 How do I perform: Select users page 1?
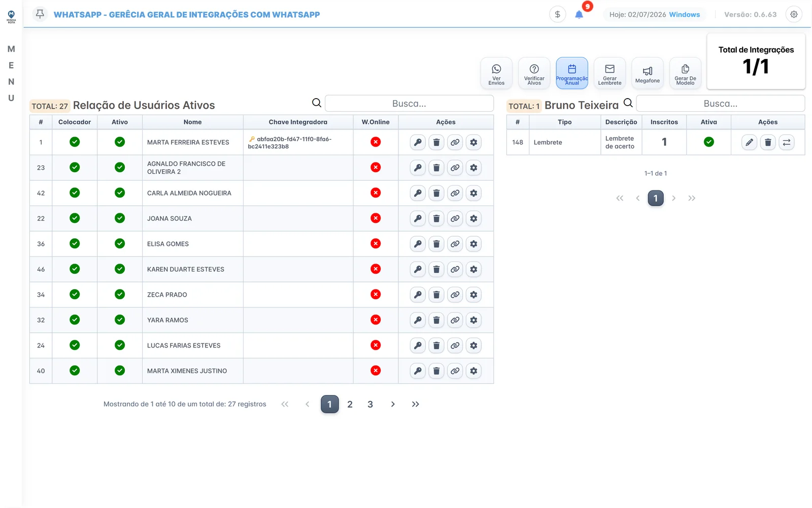[x=329, y=404]
